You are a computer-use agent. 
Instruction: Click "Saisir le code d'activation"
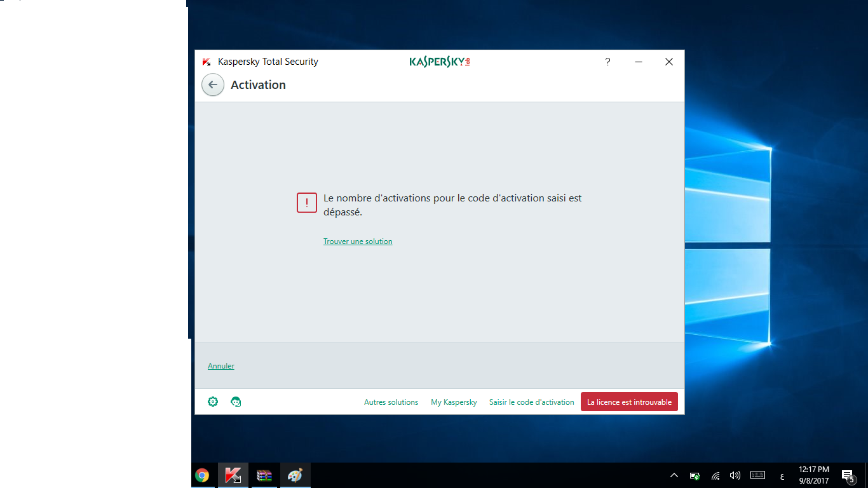point(531,402)
